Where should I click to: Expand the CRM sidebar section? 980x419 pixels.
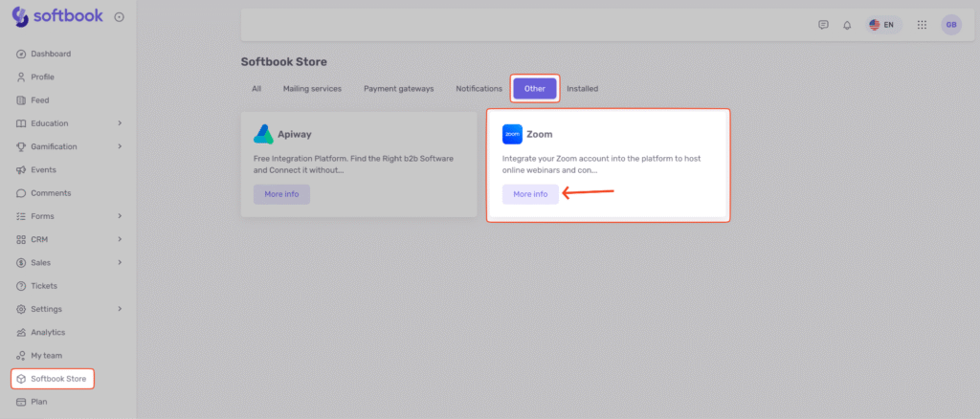point(120,239)
